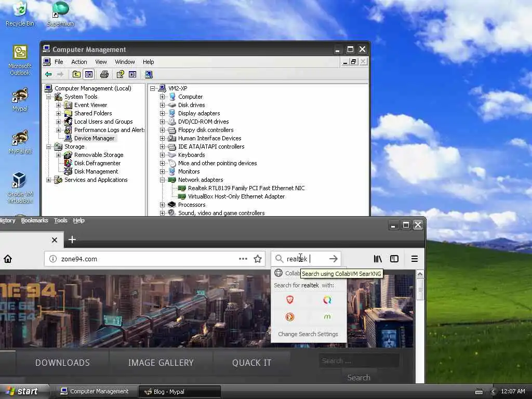Search realtek with the colorful ring engine icon
This screenshot has height=399, width=532.
[x=327, y=300]
